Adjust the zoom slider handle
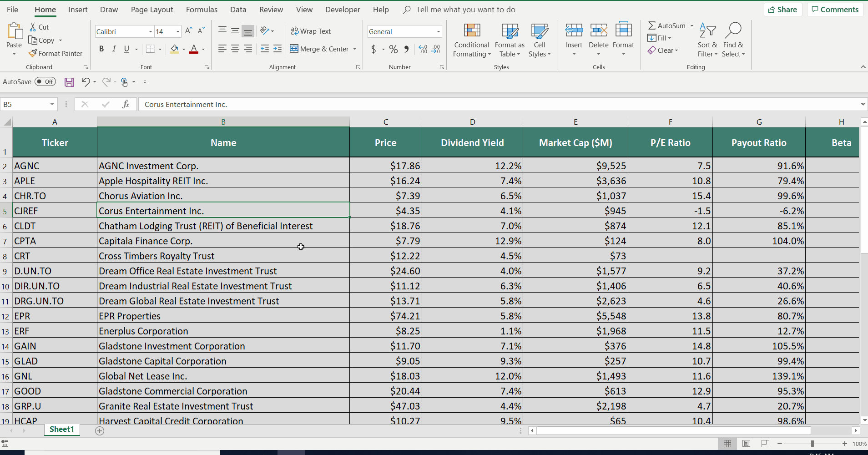The height and width of the screenshot is (455, 868). 812,444
